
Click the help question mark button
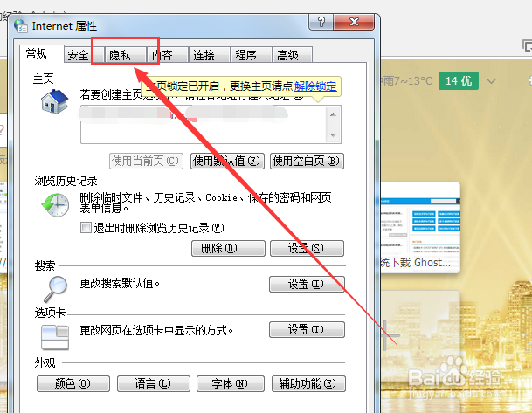321,22
